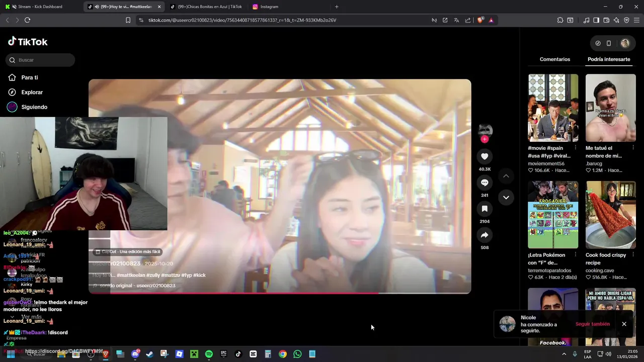The height and width of the screenshot is (362, 644).
Task: Open the browser hamburger menu
Action: 636,20
